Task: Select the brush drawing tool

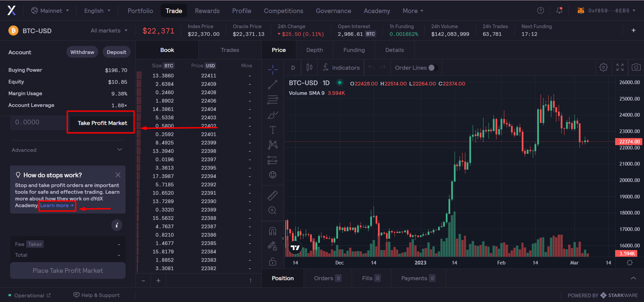Action: pos(273,115)
